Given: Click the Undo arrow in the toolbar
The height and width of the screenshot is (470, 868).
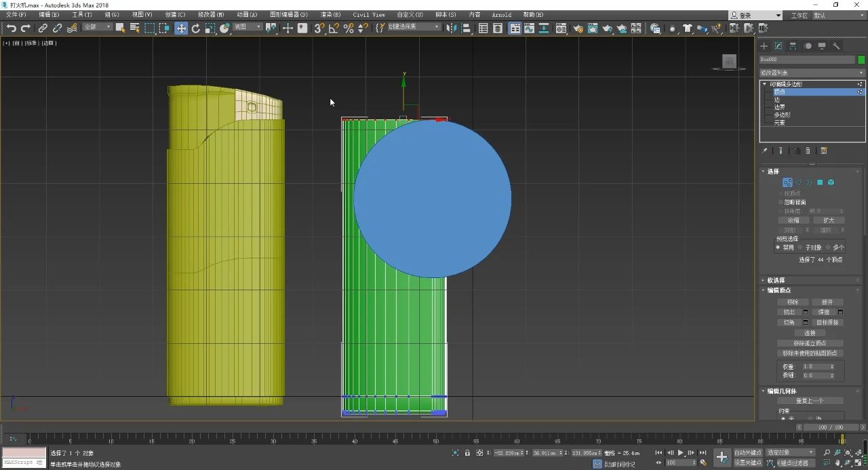Looking at the screenshot, I should click(x=11, y=28).
